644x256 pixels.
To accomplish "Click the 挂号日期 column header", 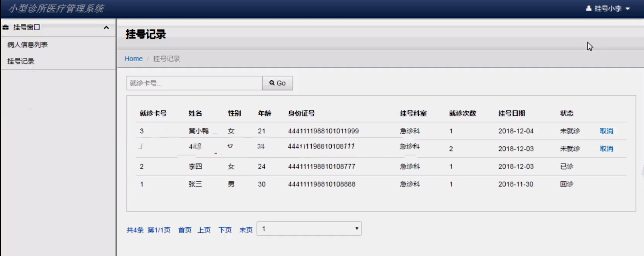I will click(x=512, y=113).
